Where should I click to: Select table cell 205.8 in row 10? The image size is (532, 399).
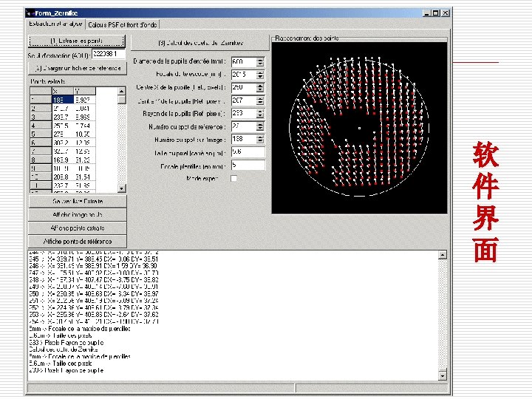[63, 177]
